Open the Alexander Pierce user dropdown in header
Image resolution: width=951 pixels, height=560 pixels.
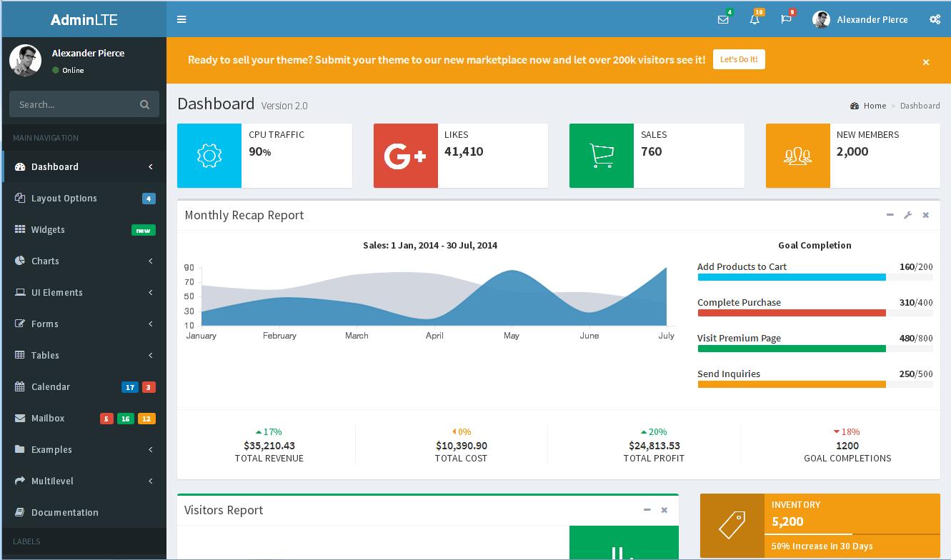860,19
